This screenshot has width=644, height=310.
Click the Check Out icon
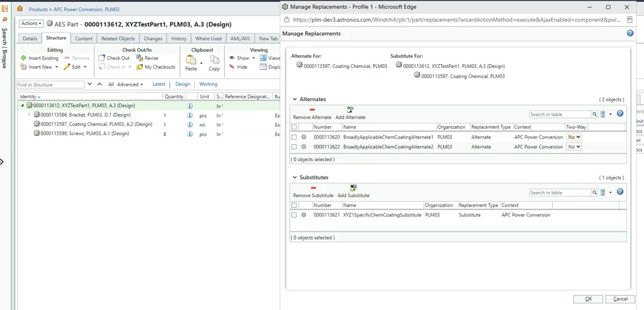click(102, 58)
